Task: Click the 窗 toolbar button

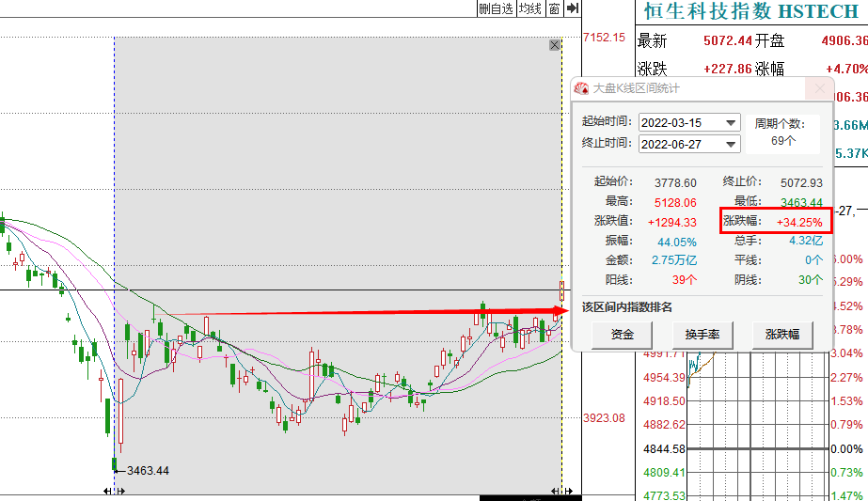Action: [x=554, y=8]
